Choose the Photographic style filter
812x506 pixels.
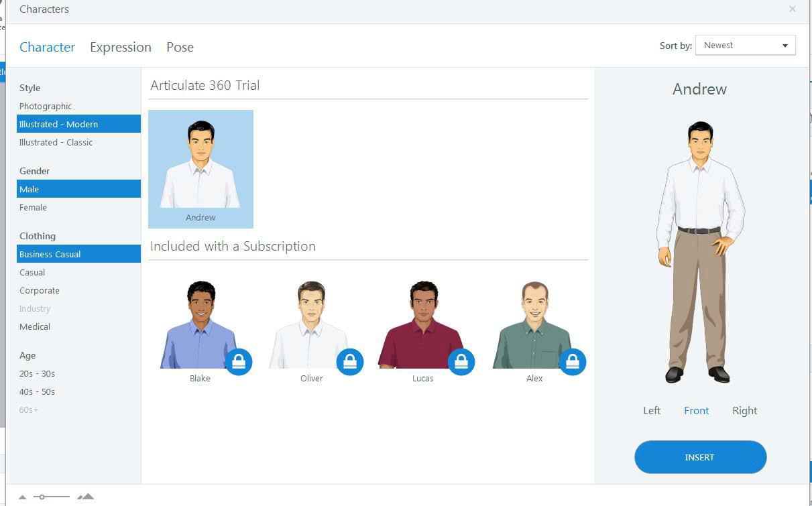click(46, 106)
